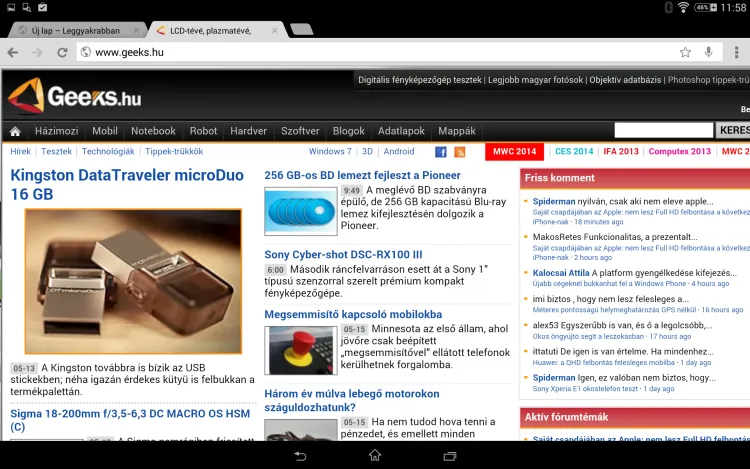Click the KERES search button

coord(733,130)
